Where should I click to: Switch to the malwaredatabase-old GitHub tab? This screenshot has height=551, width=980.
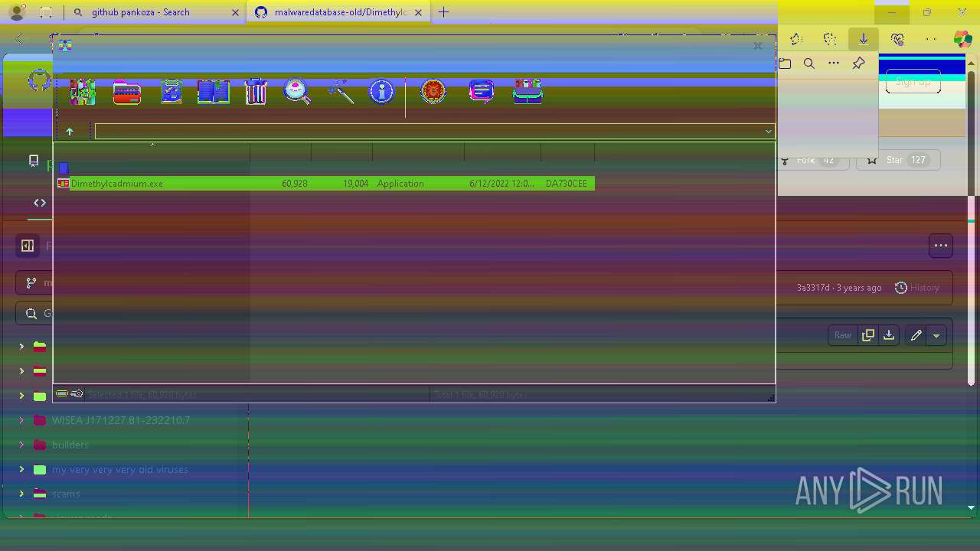(337, 12)
